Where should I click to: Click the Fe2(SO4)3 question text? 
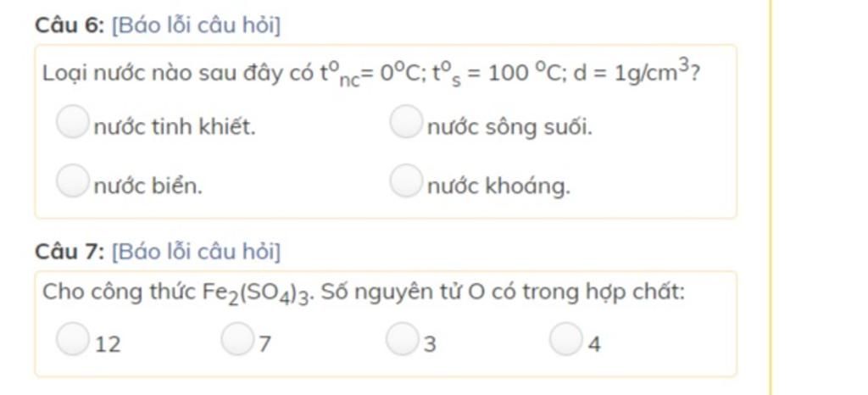coord(364,292)
